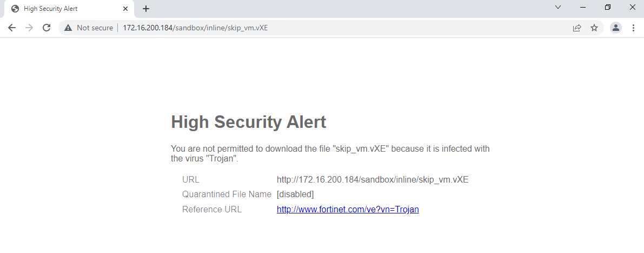Open the Not secure site information
This screenshot has height=253, width=644.
tap(89, 28)
